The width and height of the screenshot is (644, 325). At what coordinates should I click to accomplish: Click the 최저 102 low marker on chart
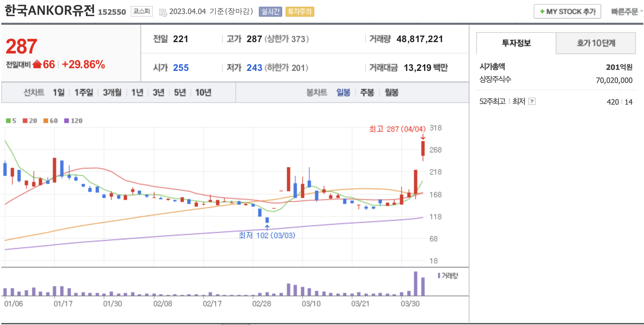tap(267, 235)
